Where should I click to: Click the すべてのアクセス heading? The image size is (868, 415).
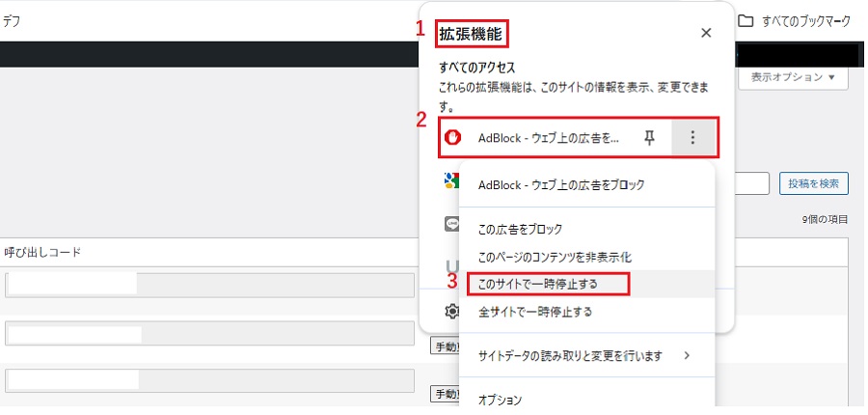pyautogui.click(x=477, y=69)
